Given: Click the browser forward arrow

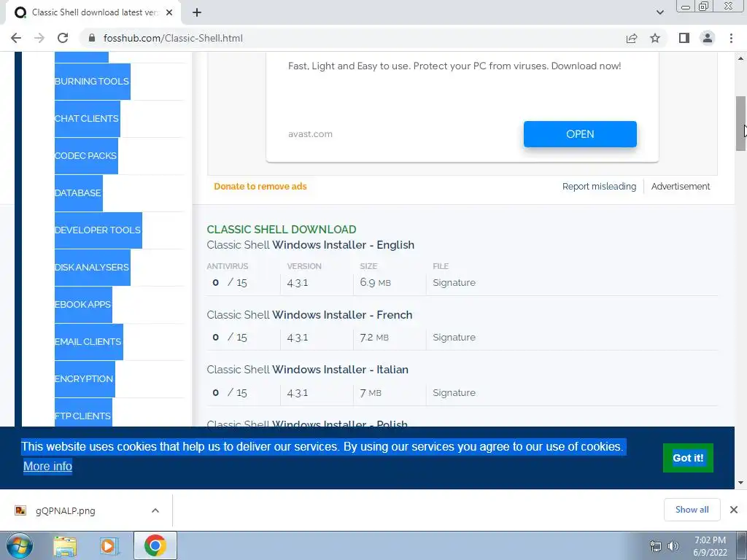Looking at the screenshot, I should [x=39, y=38].
